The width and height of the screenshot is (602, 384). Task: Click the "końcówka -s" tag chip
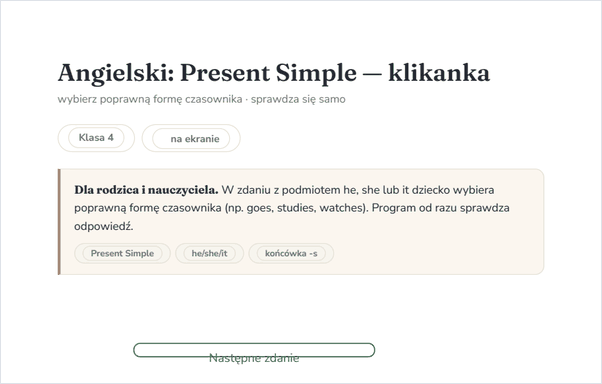coord(291,253)
